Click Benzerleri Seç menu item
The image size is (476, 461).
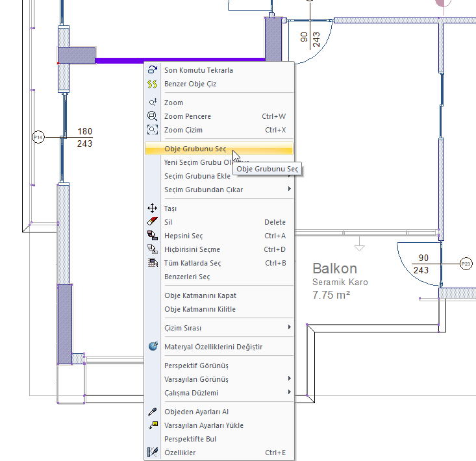coord(187,277)
